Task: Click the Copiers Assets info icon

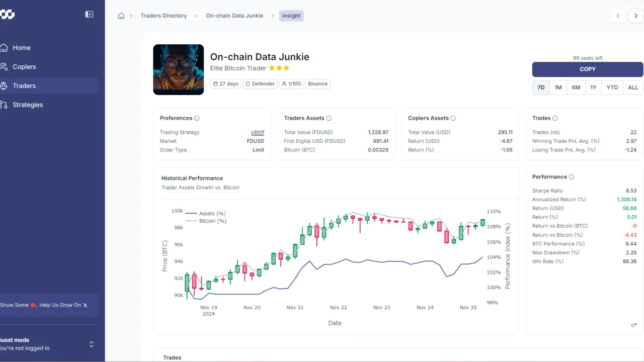Action: tap(453, 118)
